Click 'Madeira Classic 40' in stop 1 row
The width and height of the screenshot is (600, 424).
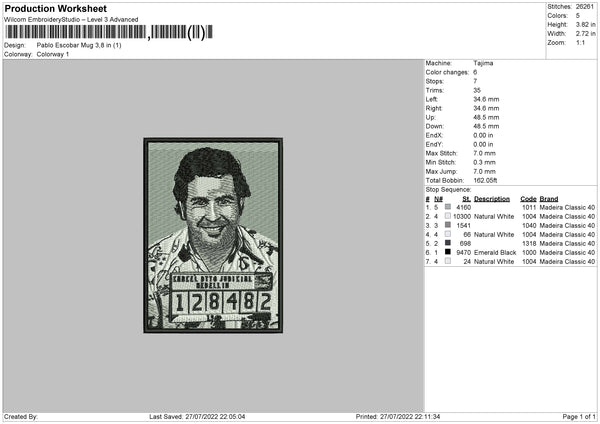click(x=567, y=207)
